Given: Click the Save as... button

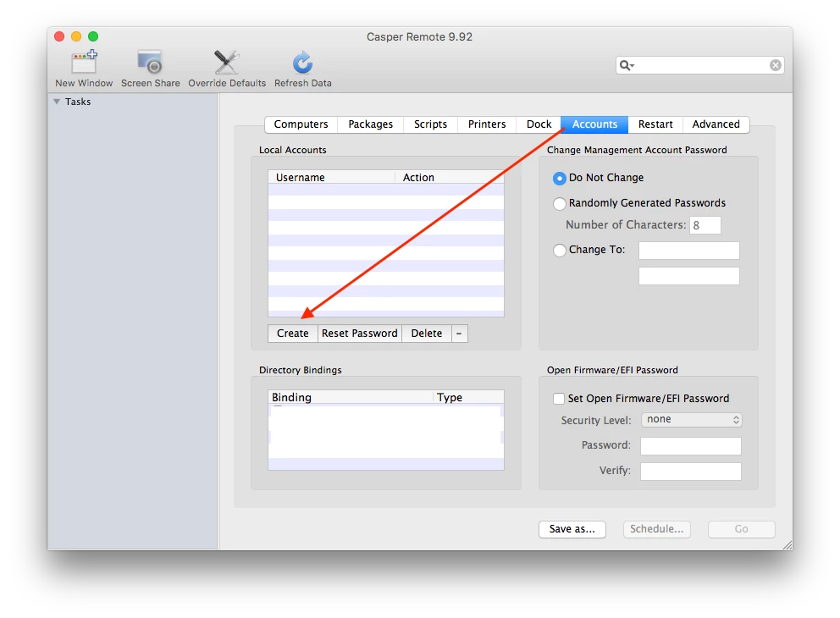Looking at the screenshot, I should coord(572,529).
